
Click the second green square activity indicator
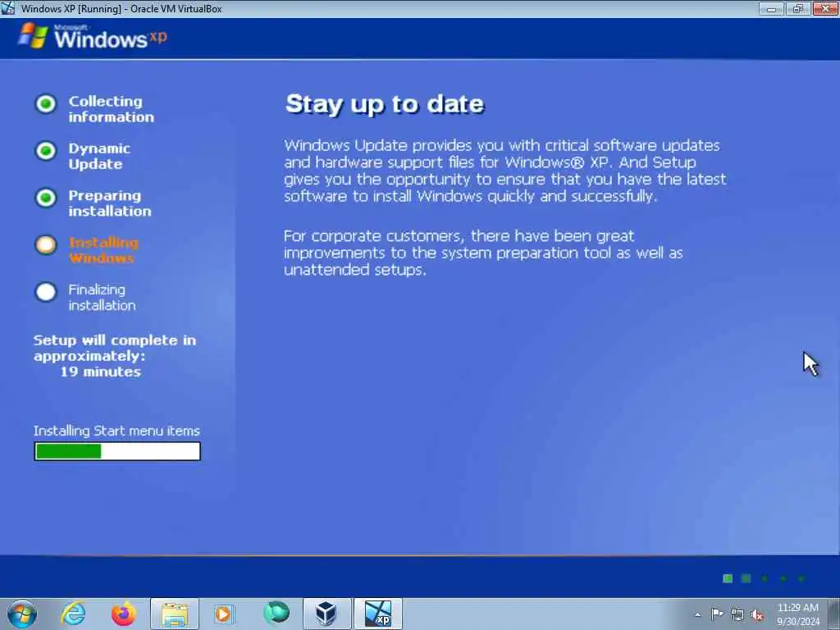click(746, 578)
